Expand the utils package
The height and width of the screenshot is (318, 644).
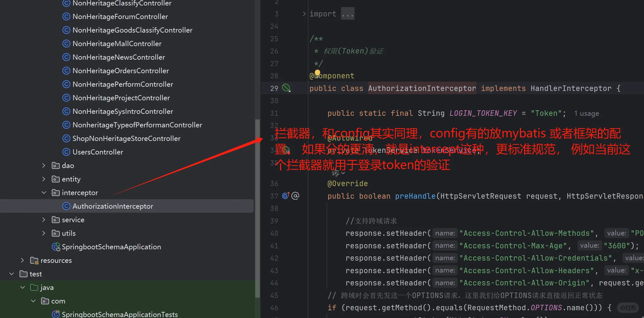tap(44, 233)
